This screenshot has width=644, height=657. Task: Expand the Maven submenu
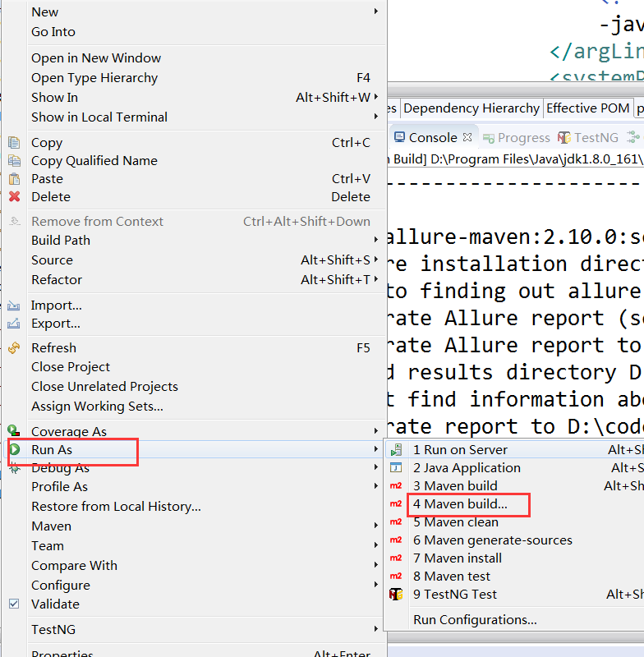click(376, 526)
